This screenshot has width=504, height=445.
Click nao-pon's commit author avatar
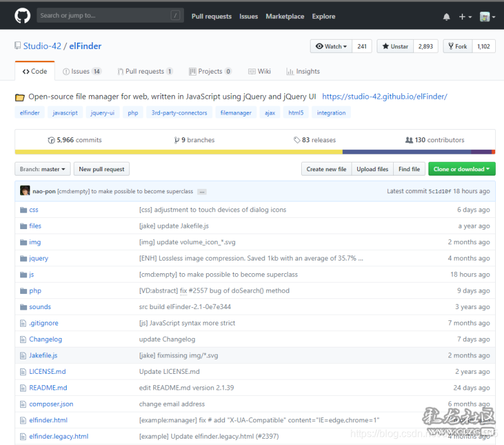[x=25, y=190]
